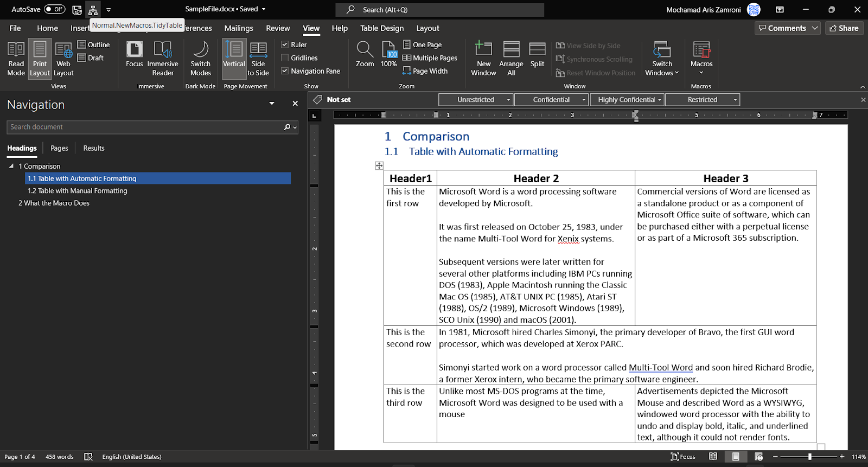Click zoom out minus button
Viewport: 868px width, 467px height.
tap(775, 457)
